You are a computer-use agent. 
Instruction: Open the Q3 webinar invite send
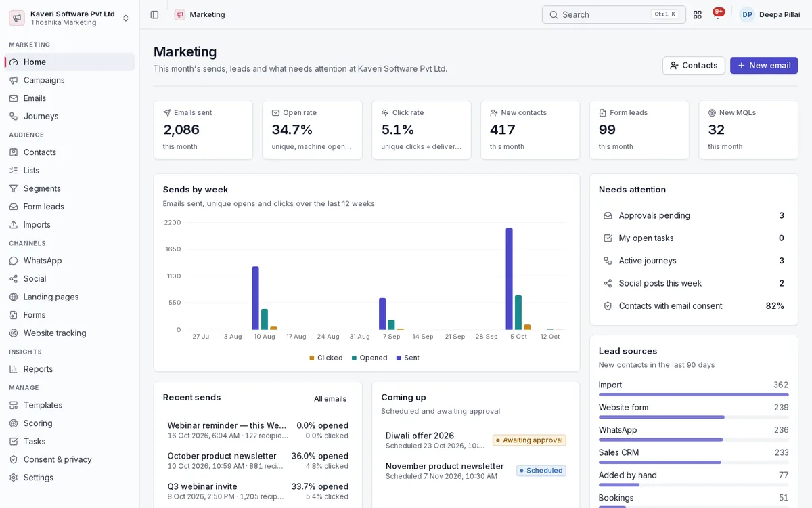[x=258, y=491]
